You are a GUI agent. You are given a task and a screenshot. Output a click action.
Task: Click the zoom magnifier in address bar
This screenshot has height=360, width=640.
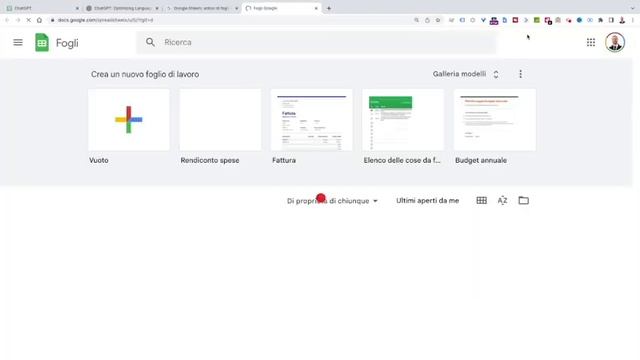pyautogui.click(x=416, y=20)
